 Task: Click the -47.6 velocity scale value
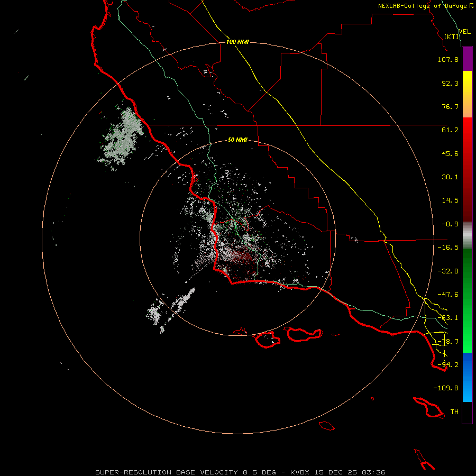[448, 295]
